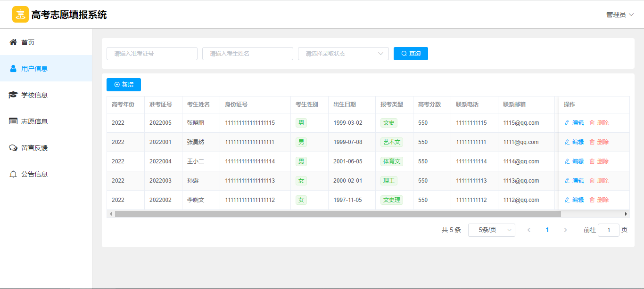This screenshot has width=644, height=289.
Task: Click the 请输入准考证号 input field
Action: pos(152,54)
